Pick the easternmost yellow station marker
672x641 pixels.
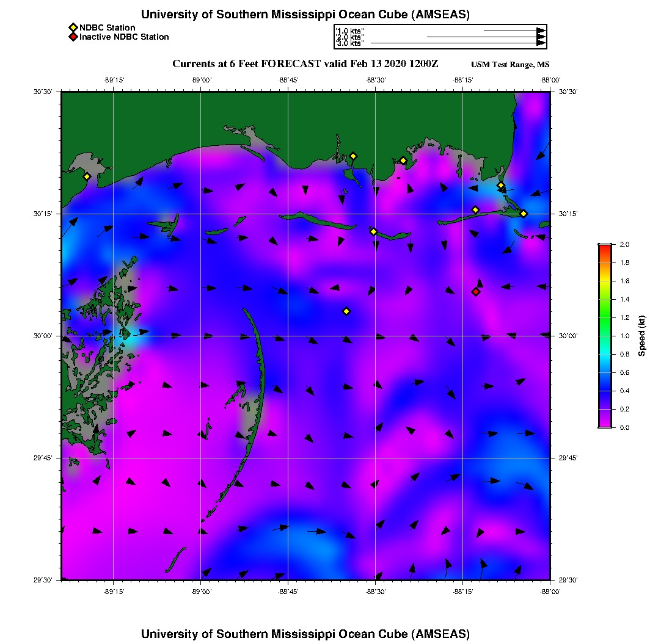[524, 214]
